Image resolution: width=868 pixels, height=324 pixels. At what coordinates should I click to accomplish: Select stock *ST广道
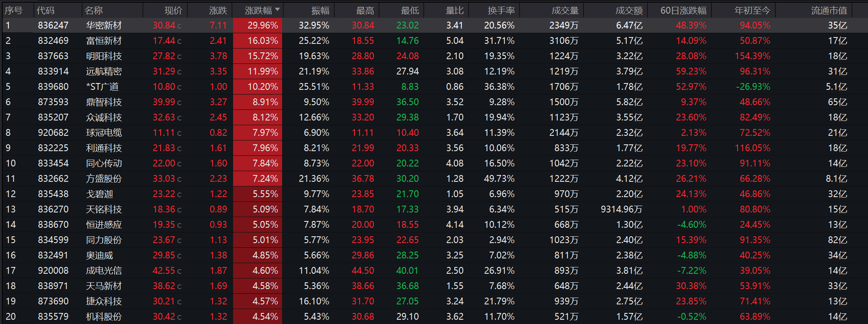click(x=102, y=87)
